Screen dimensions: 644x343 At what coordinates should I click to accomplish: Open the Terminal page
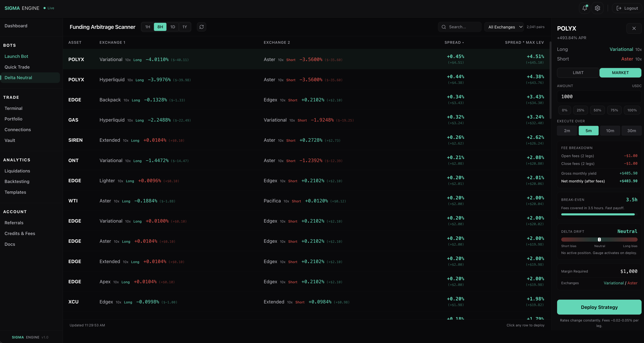click(14, 109)
